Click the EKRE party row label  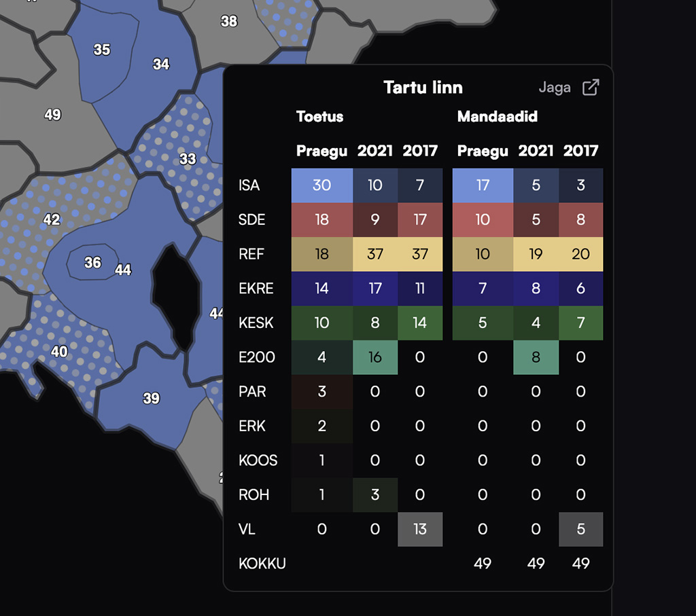[256, 289]
